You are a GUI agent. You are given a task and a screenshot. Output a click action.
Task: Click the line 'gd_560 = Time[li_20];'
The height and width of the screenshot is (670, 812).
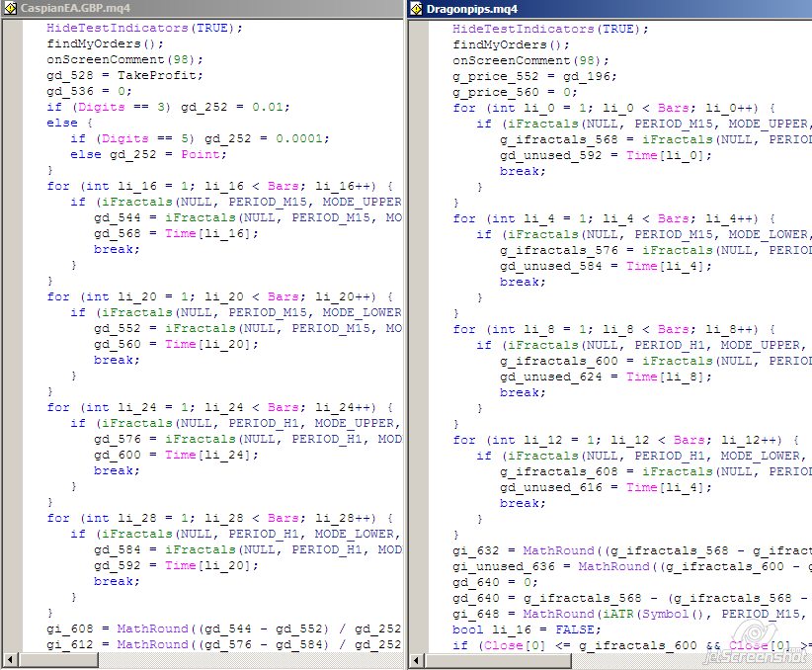[x=176, y=344]
